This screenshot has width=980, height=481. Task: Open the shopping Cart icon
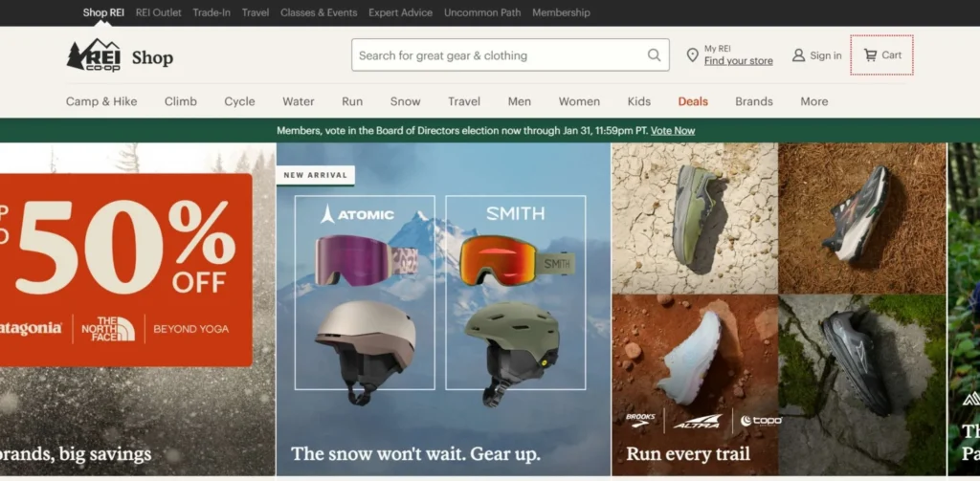tap(870, 55)
